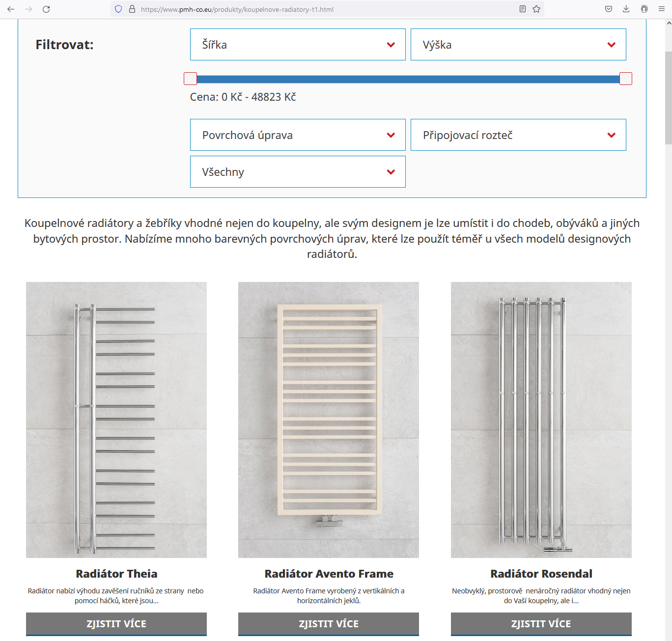This screenshot has height=641, width=672.
Task: Expand the Povrchová úprava dropdown
Action: click(x=298, y=135)
